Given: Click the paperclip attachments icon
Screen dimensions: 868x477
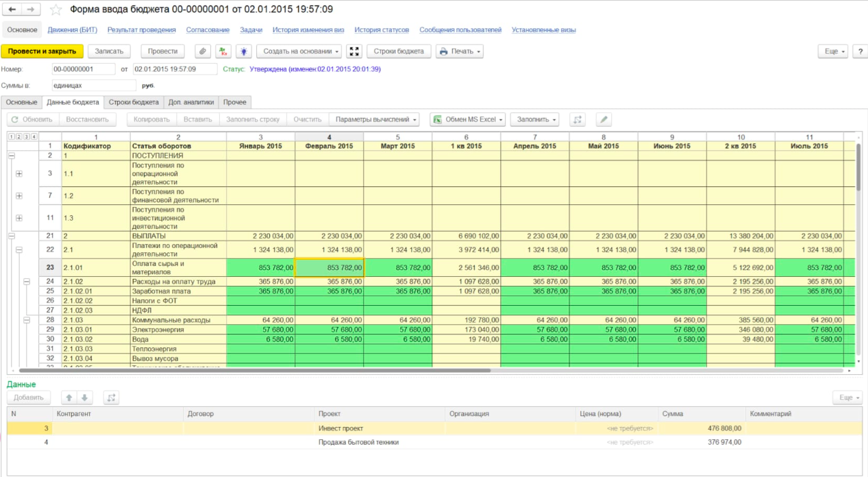Looking at the screenshot, I should pyautogui.click(x=203, y=51).
